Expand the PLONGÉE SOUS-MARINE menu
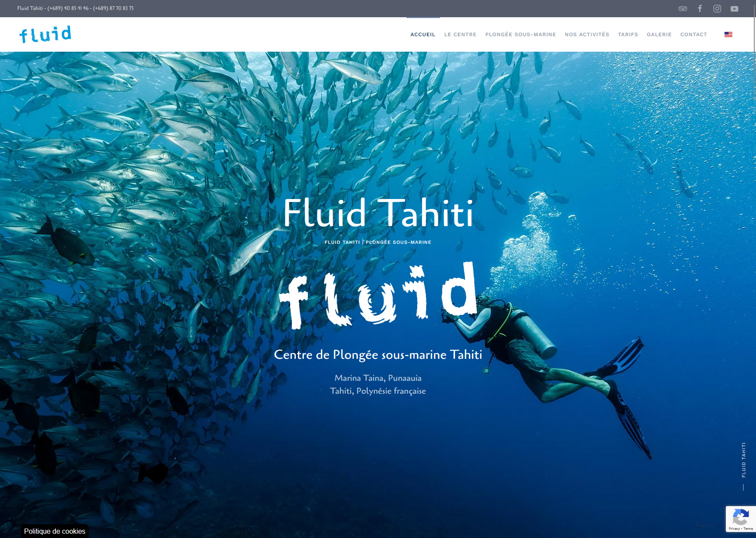This screenshot has width=756, height=538. coord(521,34)
